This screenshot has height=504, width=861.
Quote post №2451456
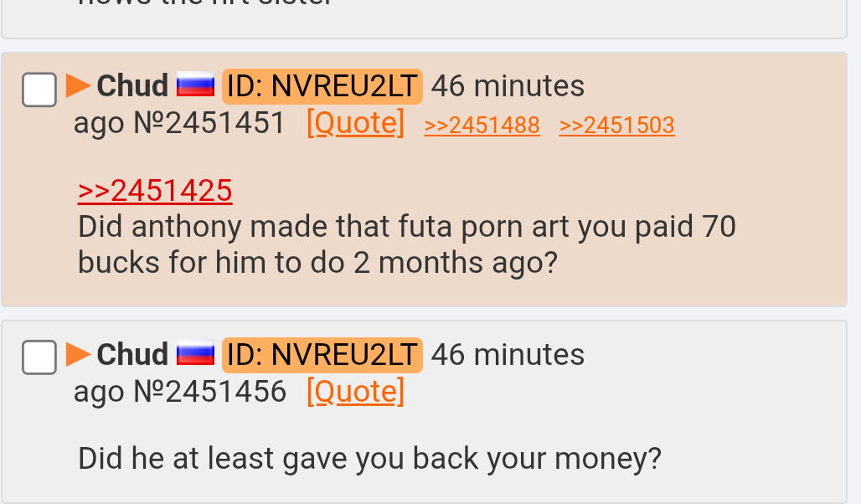point(355,391)
